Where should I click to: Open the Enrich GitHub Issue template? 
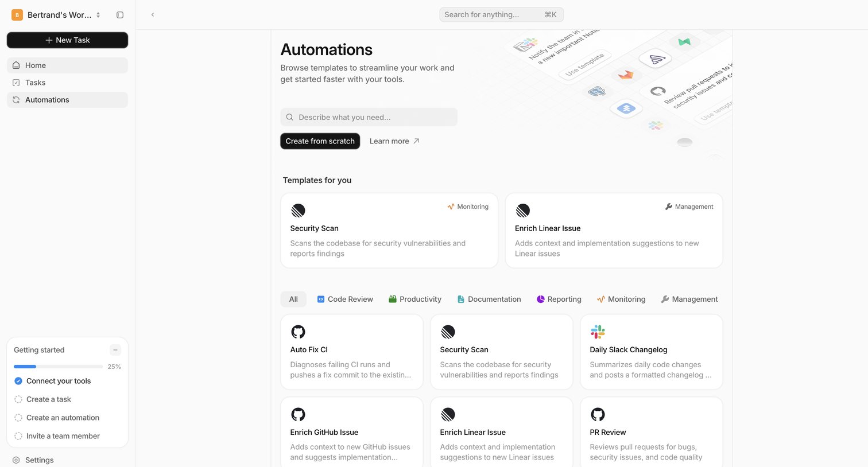[x=352, y=432]
